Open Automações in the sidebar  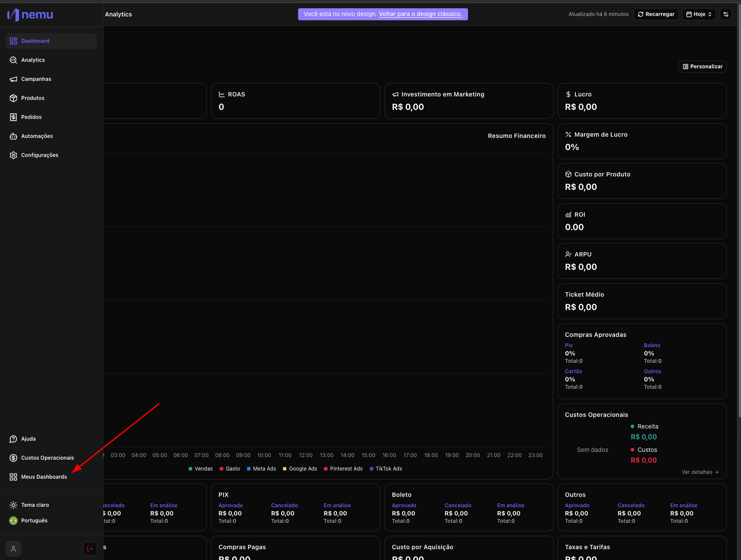pos(51,136)
